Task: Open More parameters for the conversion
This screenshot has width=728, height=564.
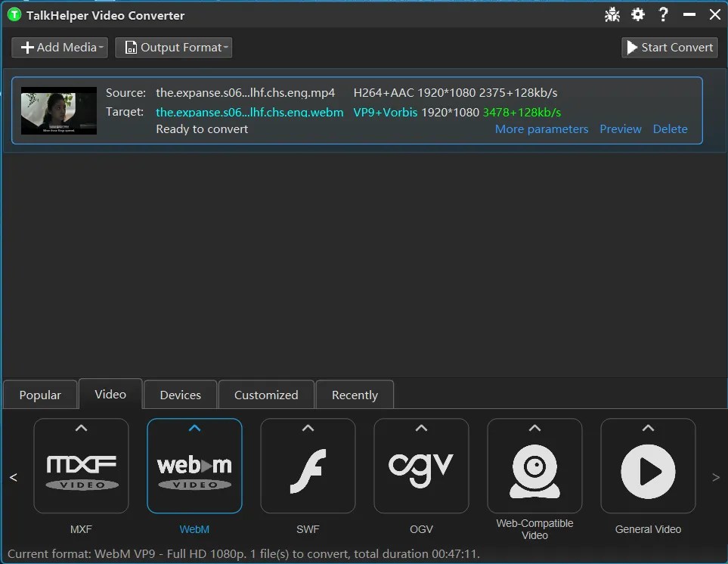Action: 541,129
